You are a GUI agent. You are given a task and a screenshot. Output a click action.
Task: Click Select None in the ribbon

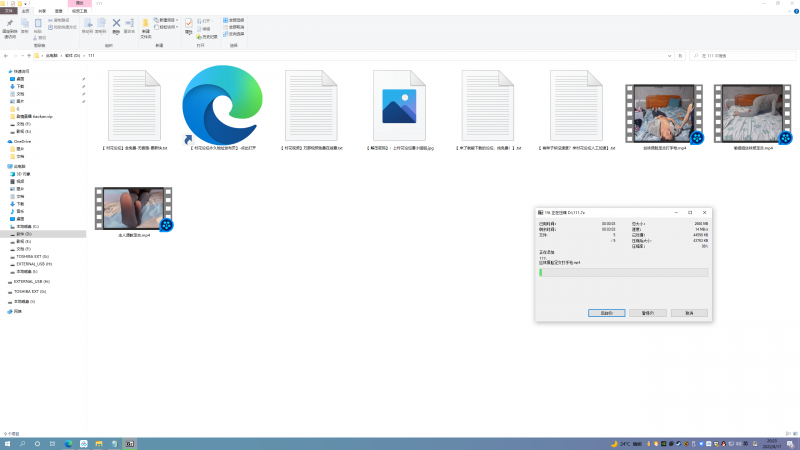point(236,27)
